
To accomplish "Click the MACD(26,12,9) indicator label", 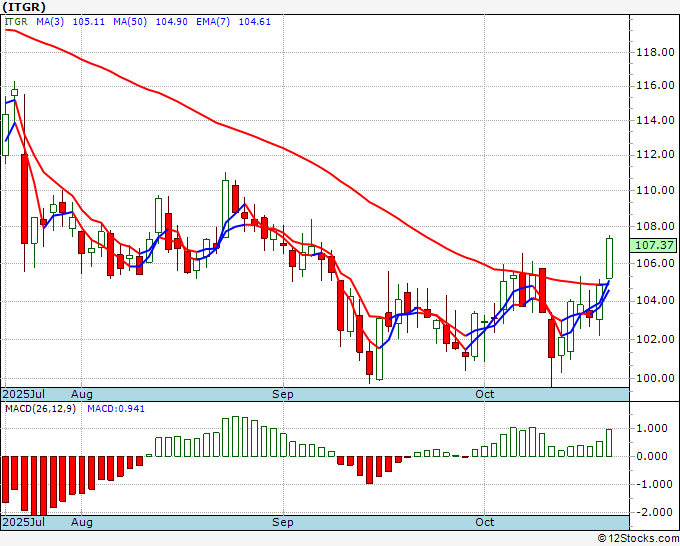I will point(40,409).
